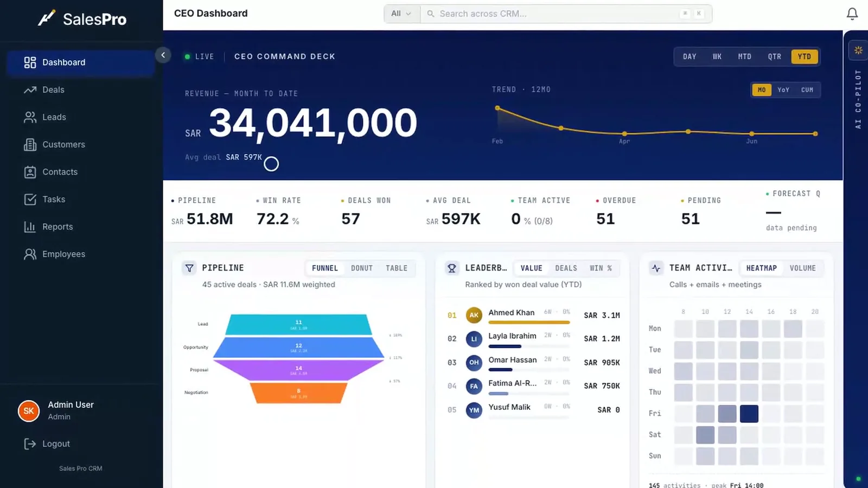Click Layla Ibrahim's blue progress bar
Screen dimensions: 868x488
point(505,346)
